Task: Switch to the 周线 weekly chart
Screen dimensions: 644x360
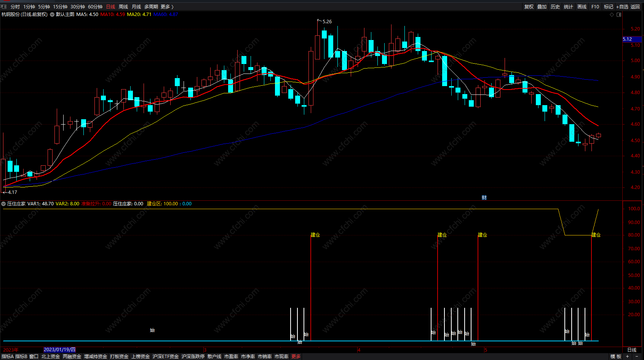Action: tap(123, 7)
